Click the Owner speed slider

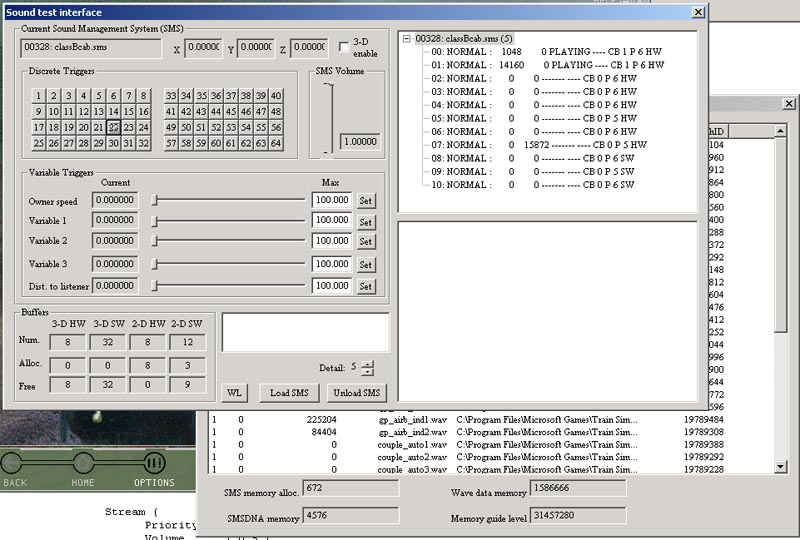[228, 200]
